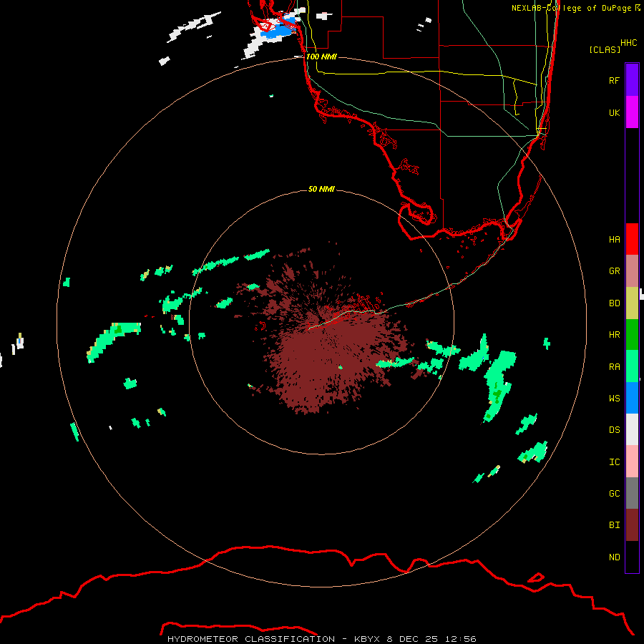Select the GC gray legend swatch

[x=632, y=493]
